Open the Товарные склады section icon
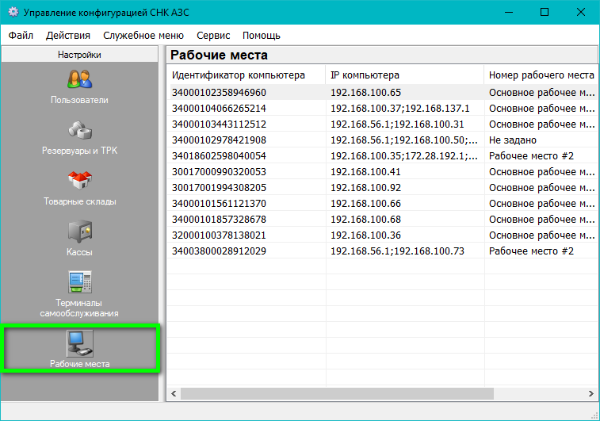The image size is (600, 421). [x=79, y=181]
